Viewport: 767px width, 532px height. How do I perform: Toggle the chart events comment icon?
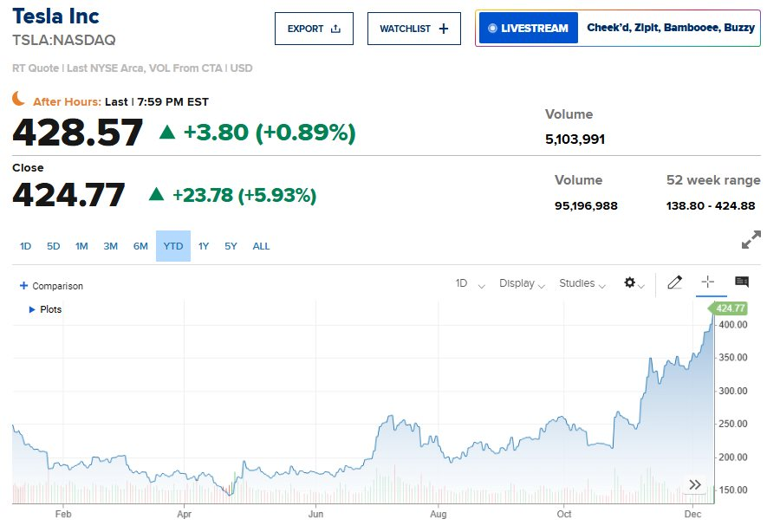coord(741,282)
